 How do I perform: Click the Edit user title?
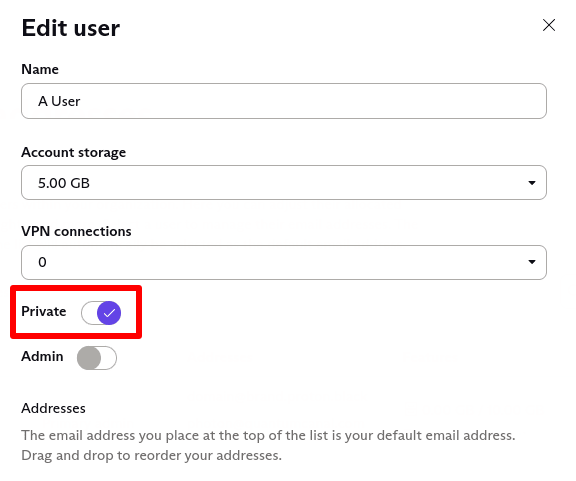pos(71,28)
